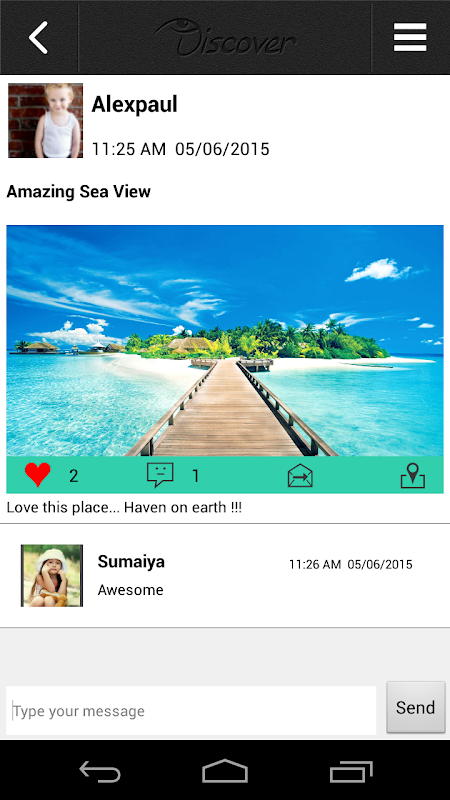Show location with map pin icon
450x800 pixels.
(413, 475)
